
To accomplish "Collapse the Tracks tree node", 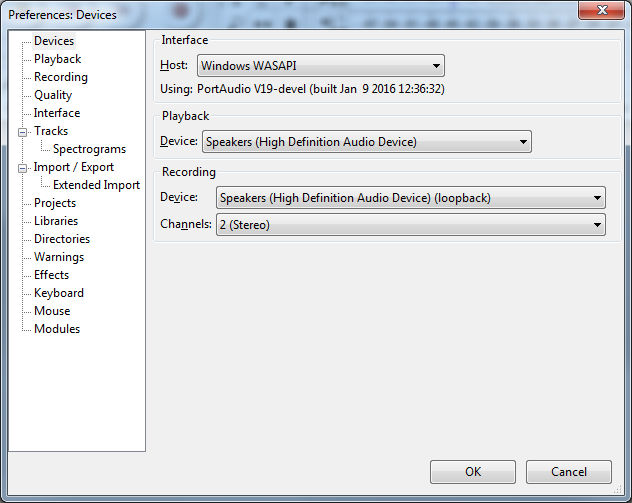I will click(23, 132).
